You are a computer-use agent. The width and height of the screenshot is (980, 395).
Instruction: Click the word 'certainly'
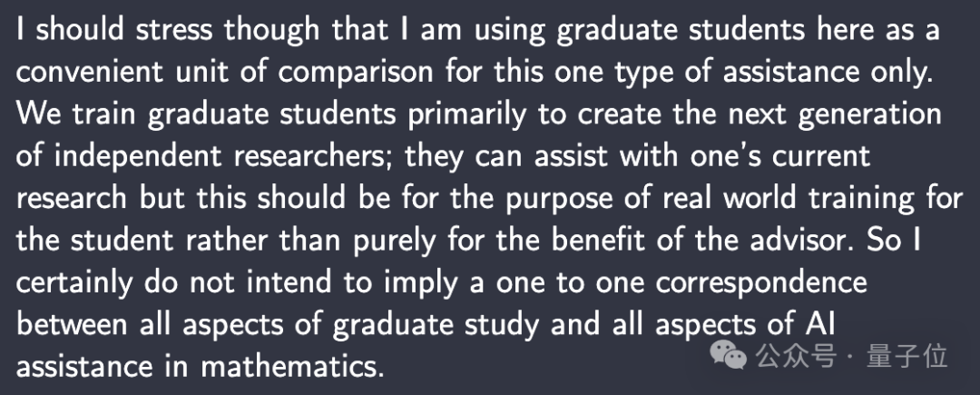tap(74, 282)
